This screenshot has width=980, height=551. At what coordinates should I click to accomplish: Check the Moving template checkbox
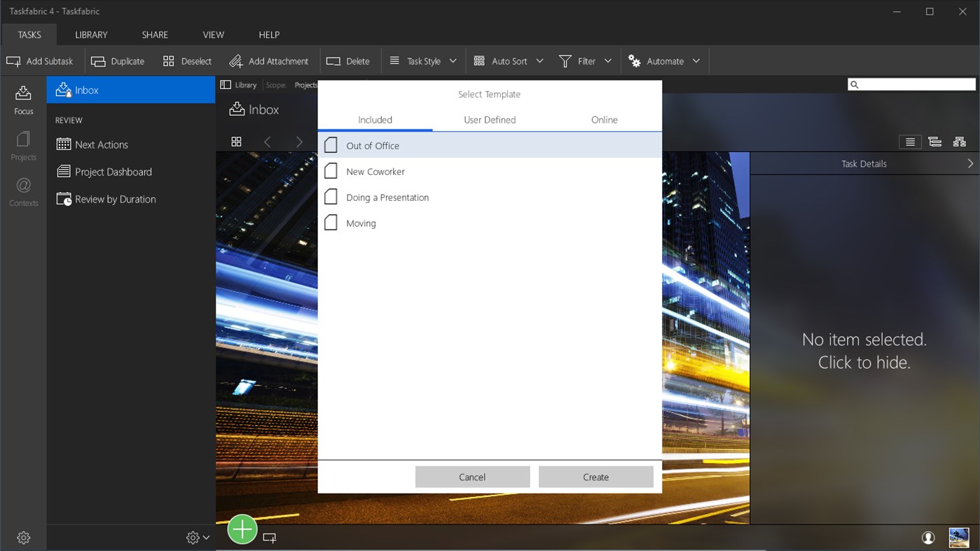(x=331, y=222)
